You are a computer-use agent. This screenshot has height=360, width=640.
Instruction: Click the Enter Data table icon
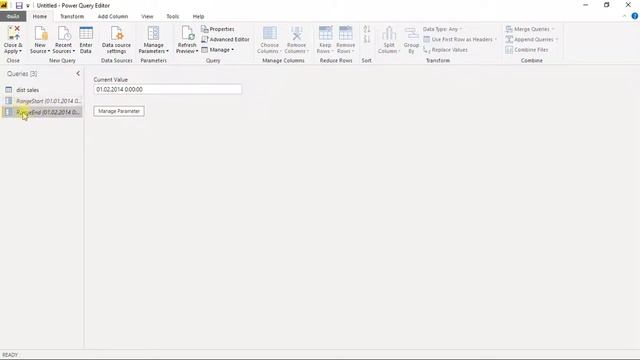coord(86,33)
